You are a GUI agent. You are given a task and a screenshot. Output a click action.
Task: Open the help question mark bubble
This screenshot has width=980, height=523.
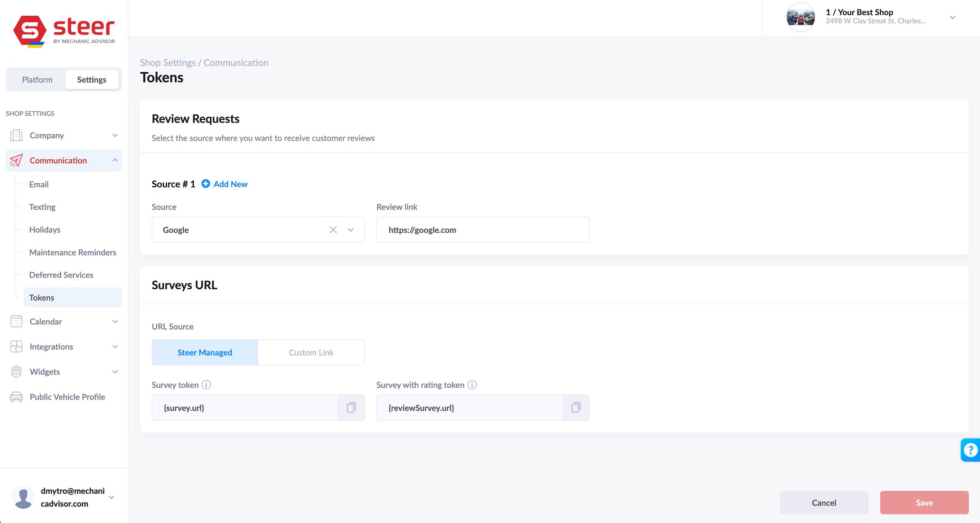(970, 449)
